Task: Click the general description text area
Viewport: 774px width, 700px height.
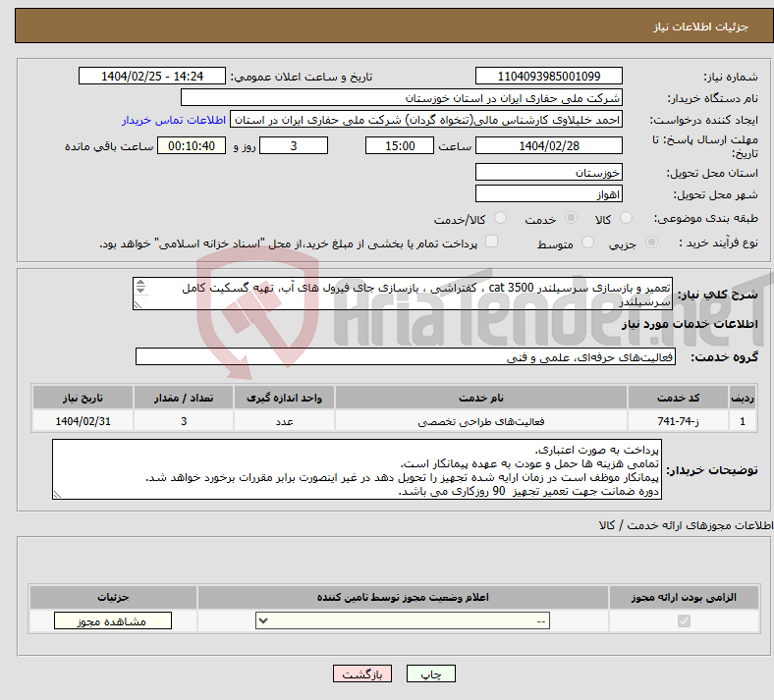Action: coord(403,294)
